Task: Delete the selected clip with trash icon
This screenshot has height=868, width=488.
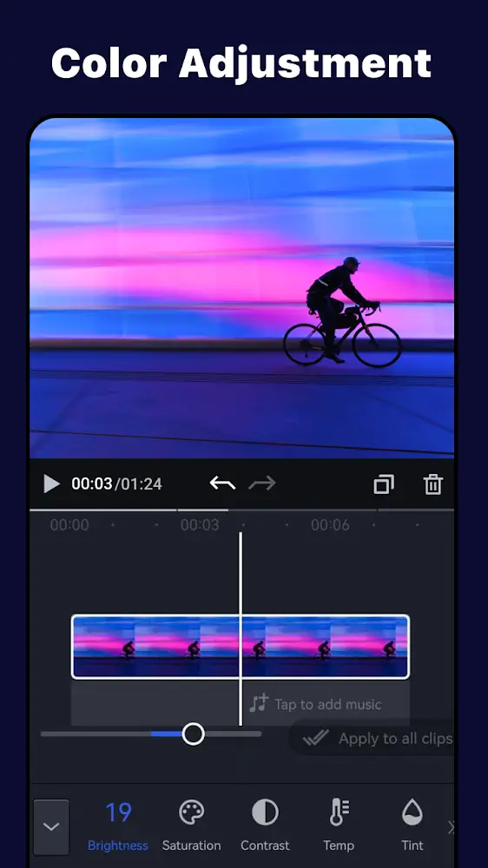Action: 433,483
